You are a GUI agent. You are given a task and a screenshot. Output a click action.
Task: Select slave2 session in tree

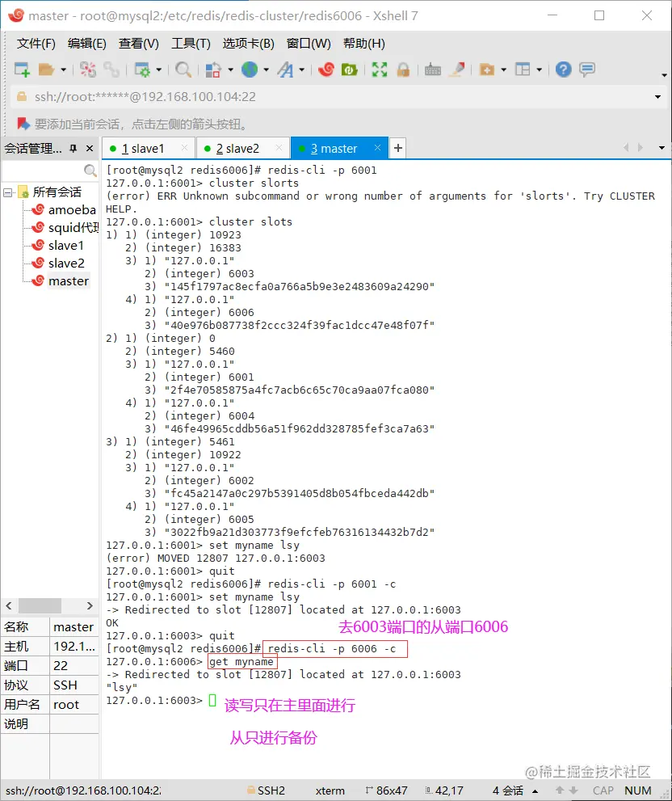click(66, 263)
